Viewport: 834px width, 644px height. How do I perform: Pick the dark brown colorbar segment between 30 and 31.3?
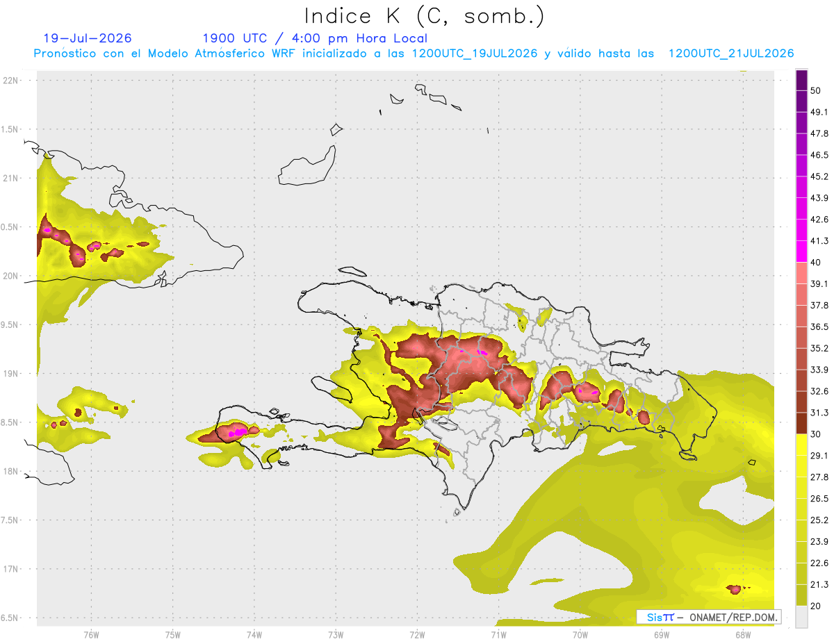(x=801, y=424)
